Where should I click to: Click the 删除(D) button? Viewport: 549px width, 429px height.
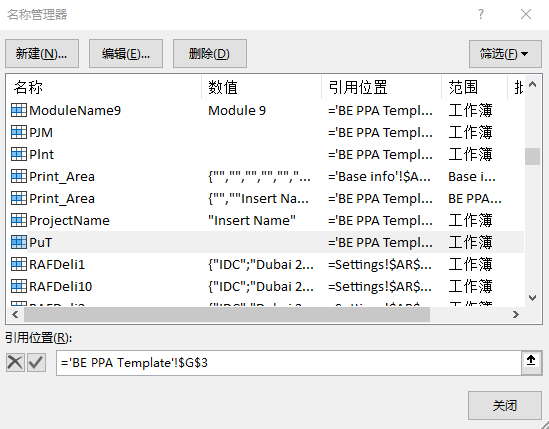pyautogui.click(x=210, y=54)
